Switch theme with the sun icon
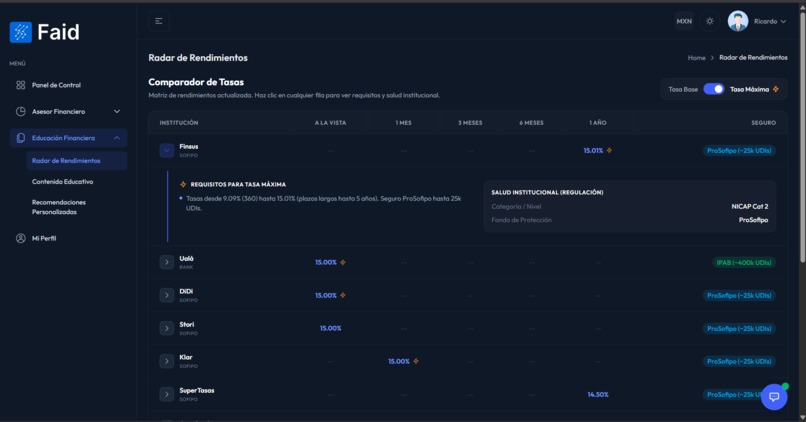806x422 pixels. pos(710,21)
